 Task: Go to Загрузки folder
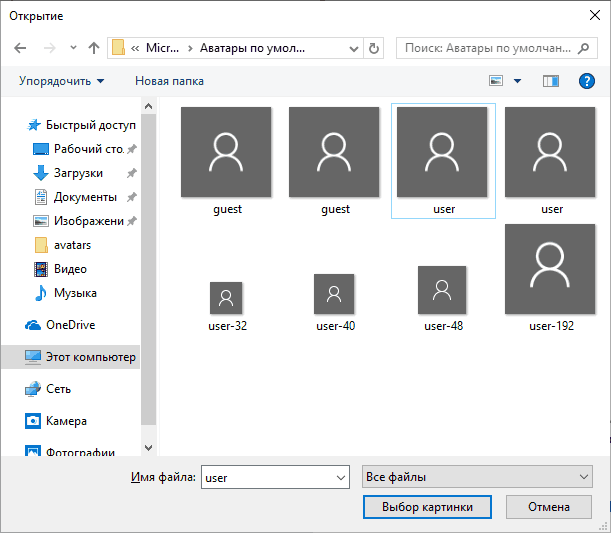click(x=69, y=173)
